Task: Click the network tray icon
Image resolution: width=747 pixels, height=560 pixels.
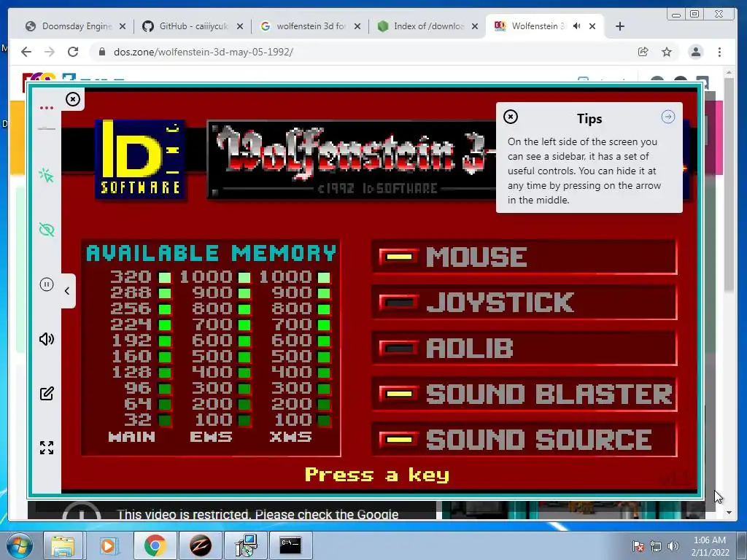Action: [656, 546]
